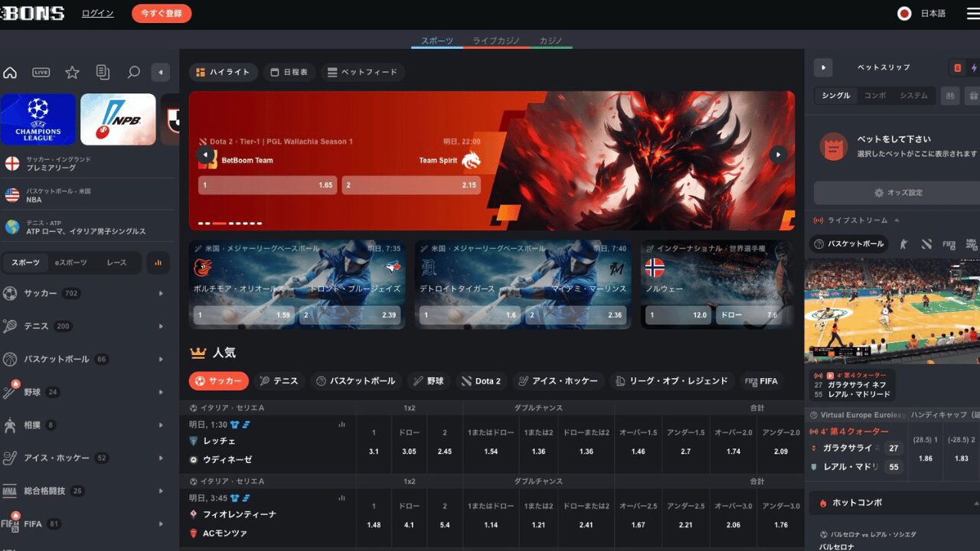The width and height of the screenshot is (980, 551).
Task: Click the tennis racket icon beside テニス
Action: pos(10,326)
